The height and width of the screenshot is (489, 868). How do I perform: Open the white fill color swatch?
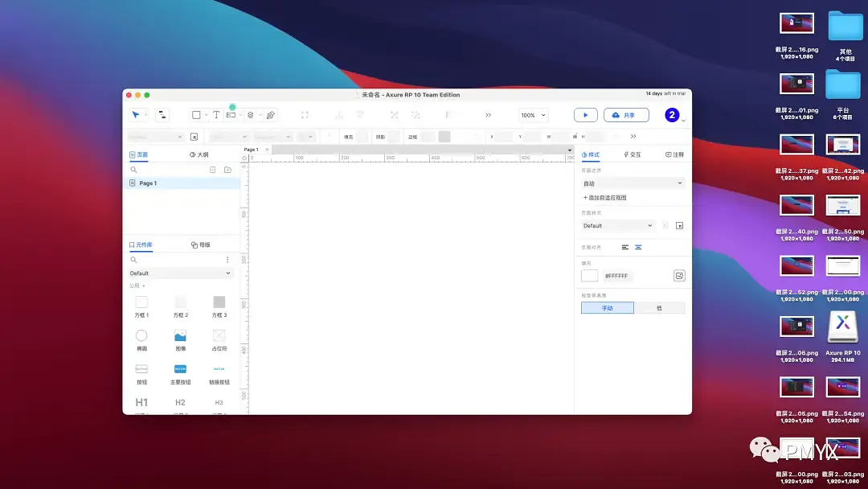tap(590, 276)
